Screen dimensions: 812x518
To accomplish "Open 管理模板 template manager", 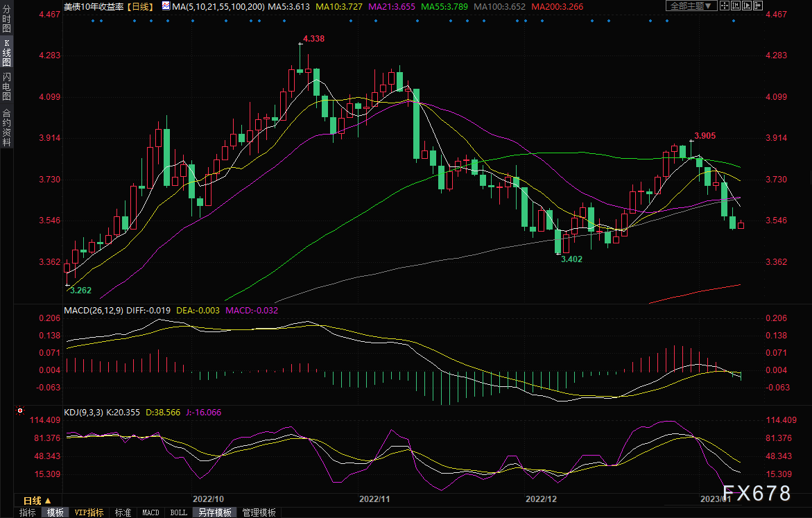I will click(259, 512).
